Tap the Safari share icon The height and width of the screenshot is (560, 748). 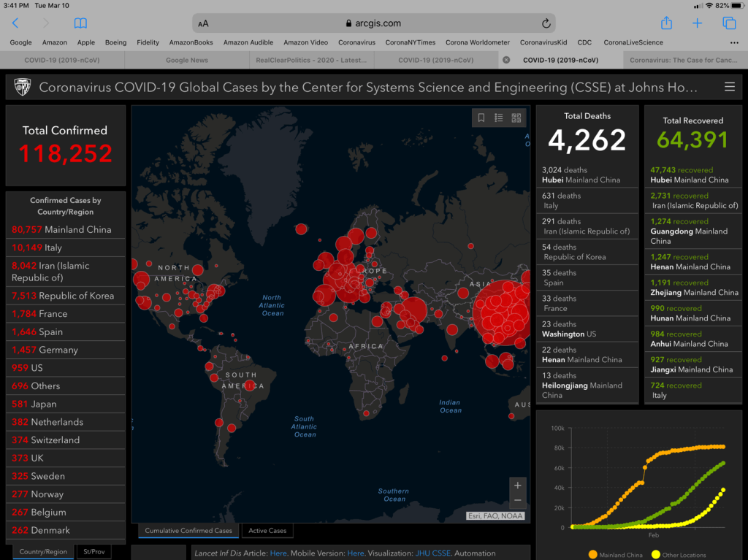click(666, 23)
